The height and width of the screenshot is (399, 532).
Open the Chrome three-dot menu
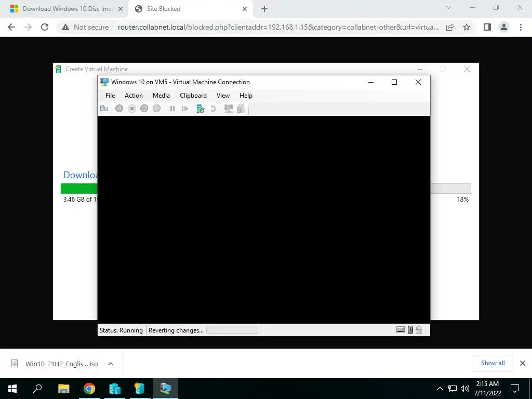(x=521, y=27)
